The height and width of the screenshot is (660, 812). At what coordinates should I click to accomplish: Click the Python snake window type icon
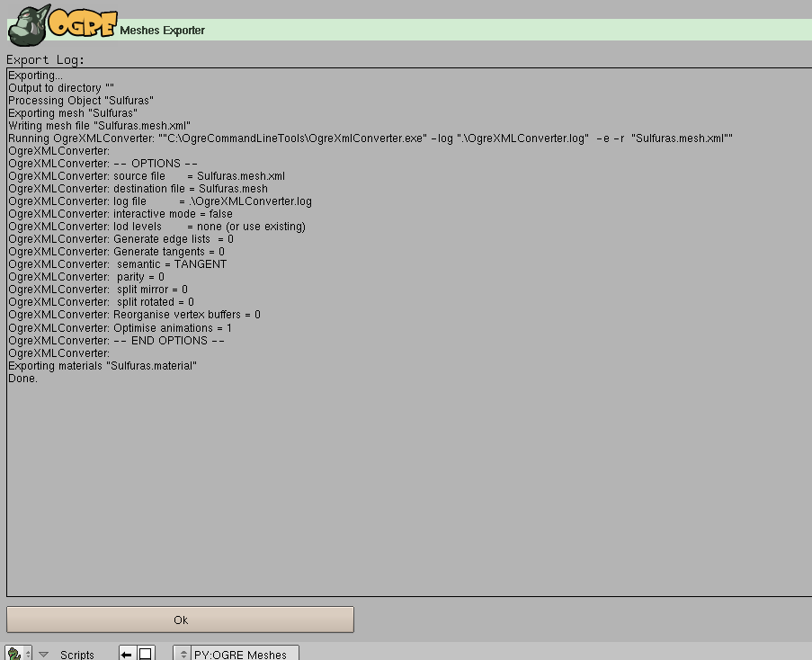pyautogui.click(x=14, y=655)
